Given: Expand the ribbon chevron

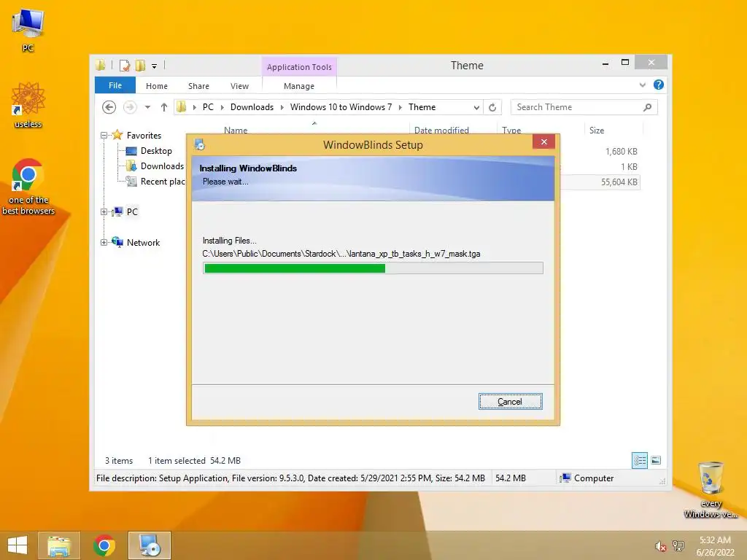Looking at the screenshot, I should tap(643, 85).
